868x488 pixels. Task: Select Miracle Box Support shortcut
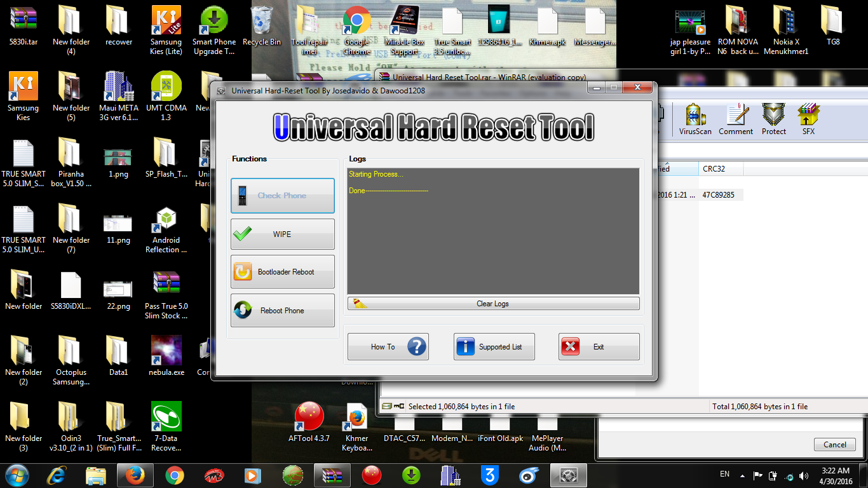tap(404, 30)
